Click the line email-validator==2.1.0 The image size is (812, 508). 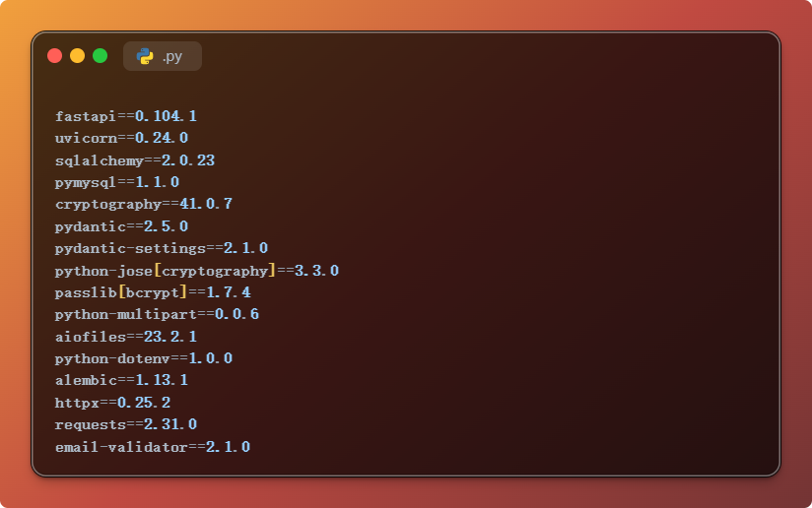[x=153, y=447]
